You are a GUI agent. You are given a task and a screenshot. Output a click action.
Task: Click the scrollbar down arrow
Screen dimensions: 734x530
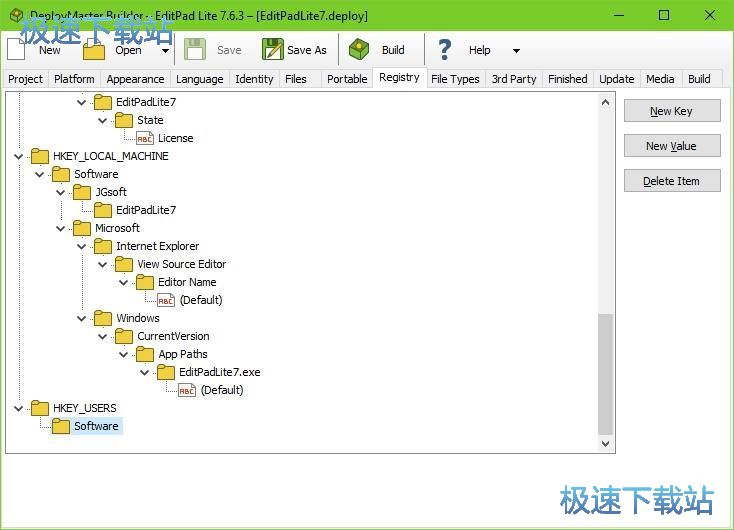point(605,443)
